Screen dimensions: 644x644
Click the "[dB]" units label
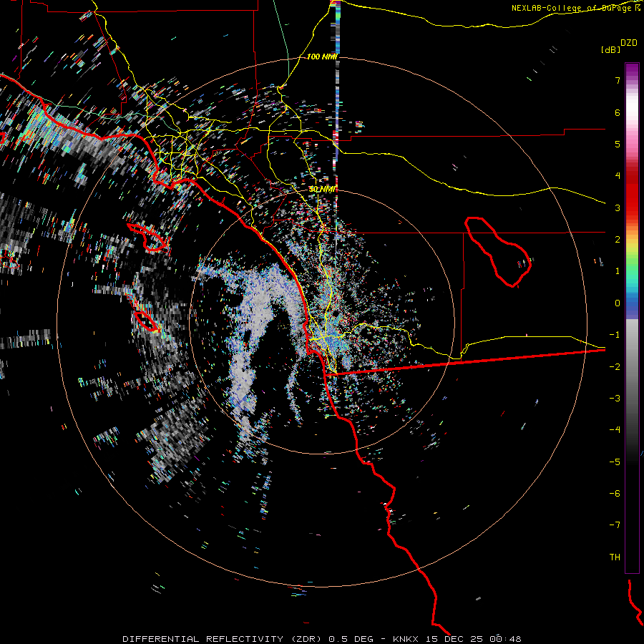610,49
